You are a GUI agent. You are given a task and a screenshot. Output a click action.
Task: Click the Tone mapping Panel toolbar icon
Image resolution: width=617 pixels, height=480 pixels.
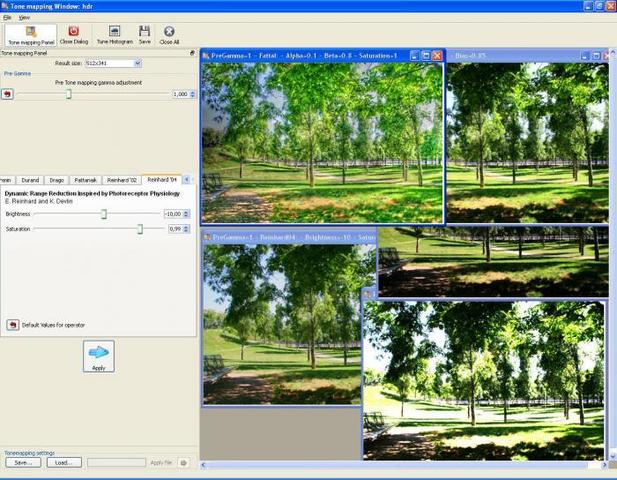31,35
